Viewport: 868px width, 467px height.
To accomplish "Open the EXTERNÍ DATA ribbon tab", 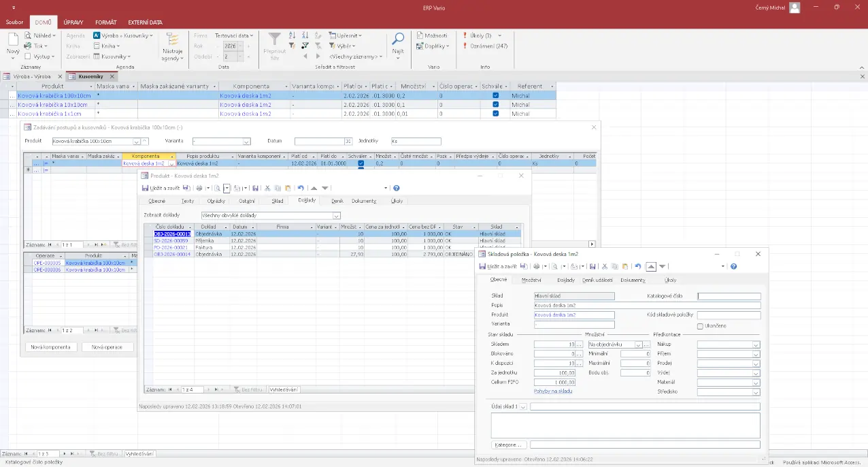I will pos(145,22).
